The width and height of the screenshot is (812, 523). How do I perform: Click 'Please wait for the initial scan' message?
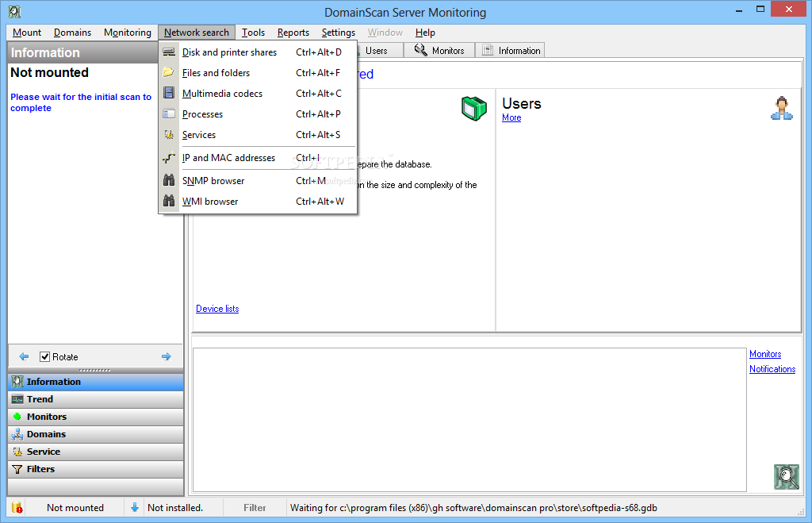[x=81, y=102]
